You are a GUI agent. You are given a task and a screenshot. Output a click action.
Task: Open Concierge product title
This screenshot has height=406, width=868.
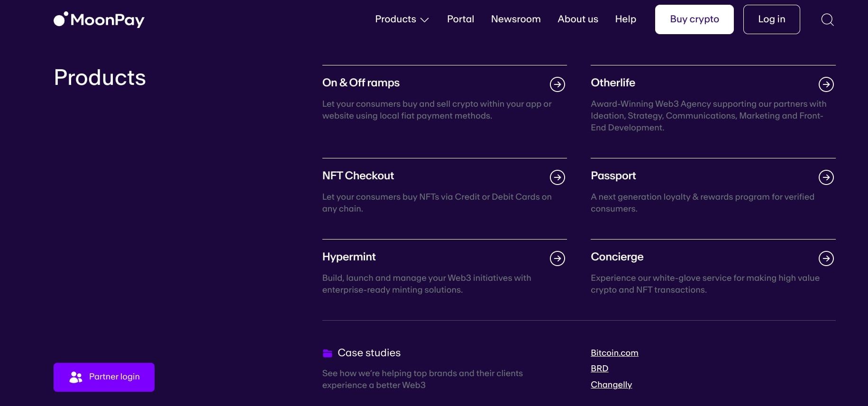point(617,257)
